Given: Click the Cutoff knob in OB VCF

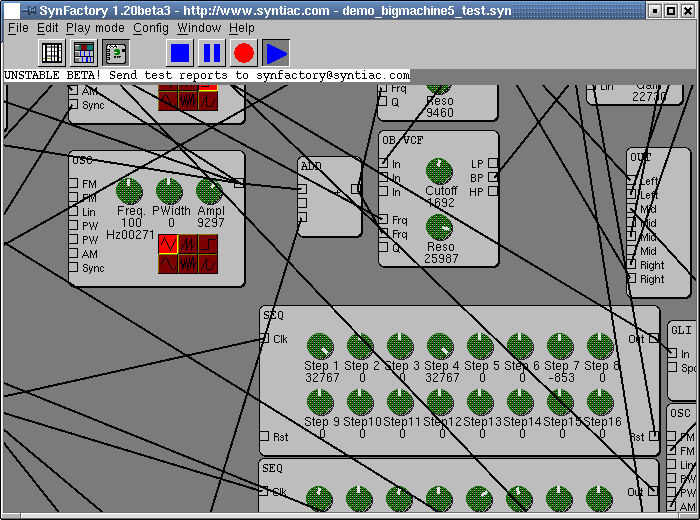Looking at the screenshot, I should [x=439, y=171].
